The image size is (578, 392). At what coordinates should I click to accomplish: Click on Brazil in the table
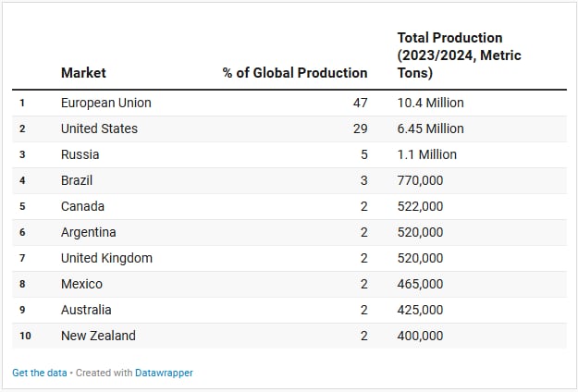point(77,180)
